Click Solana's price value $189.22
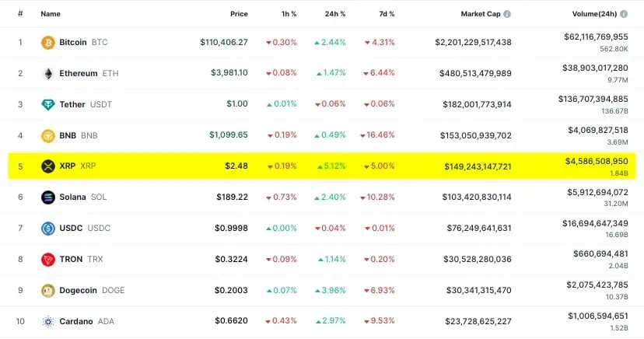The image size is (644, 339). tap(232, 197)
